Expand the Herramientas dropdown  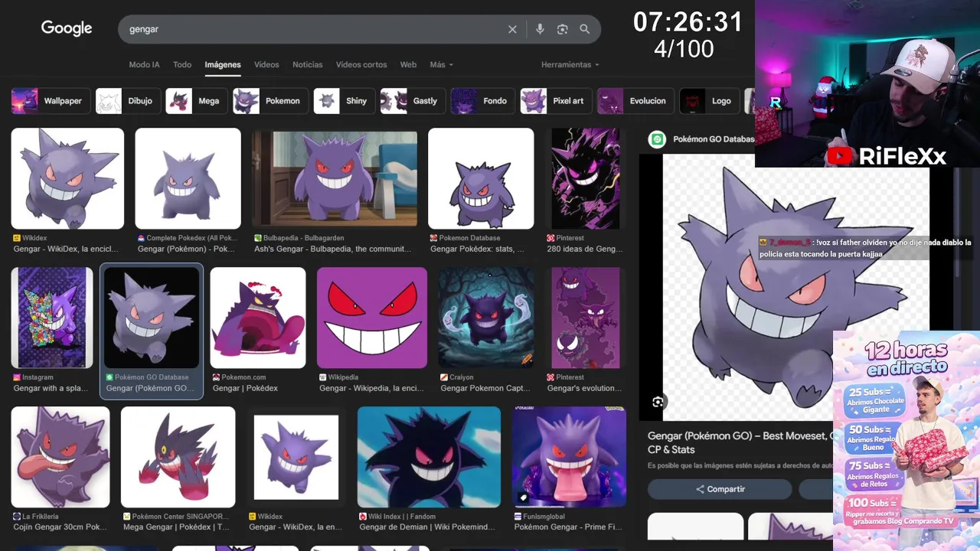coord(570,65)
